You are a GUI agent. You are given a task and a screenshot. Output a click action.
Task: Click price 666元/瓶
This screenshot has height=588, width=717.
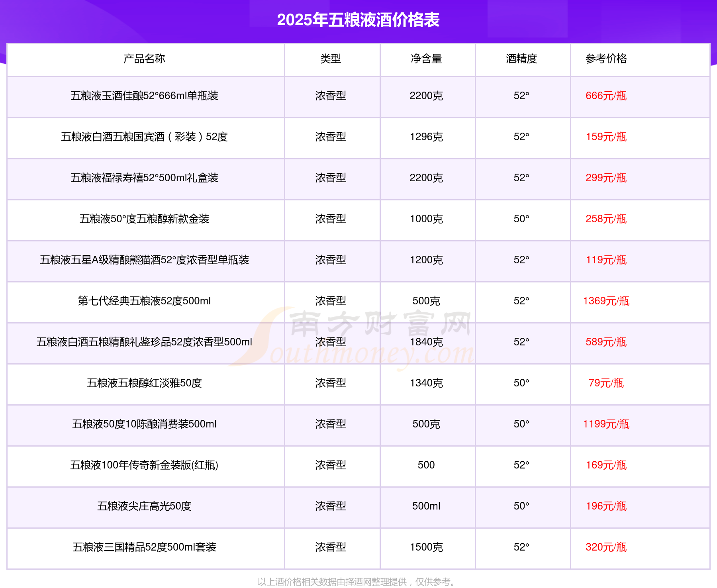(606, 96)
